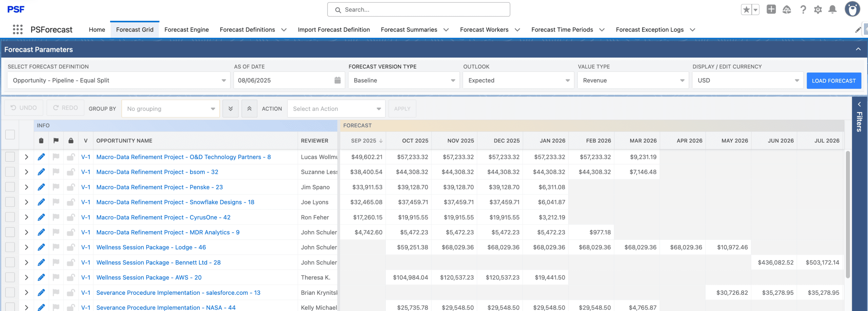
Task: Switch to the Forecast Engine tab
Action: tap(186, 29)
